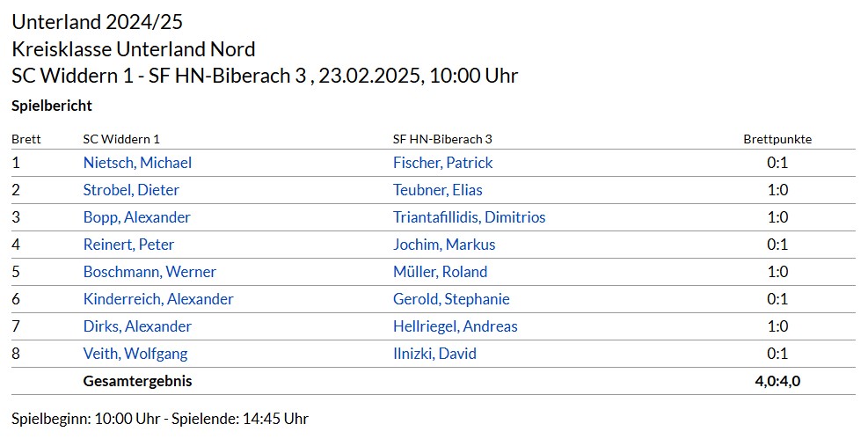The image size is (868, 439).
Task: Click the Gesamtergebnis 4,0:4,0 total score
Action: pyautogui.click(x=777, y=381)
